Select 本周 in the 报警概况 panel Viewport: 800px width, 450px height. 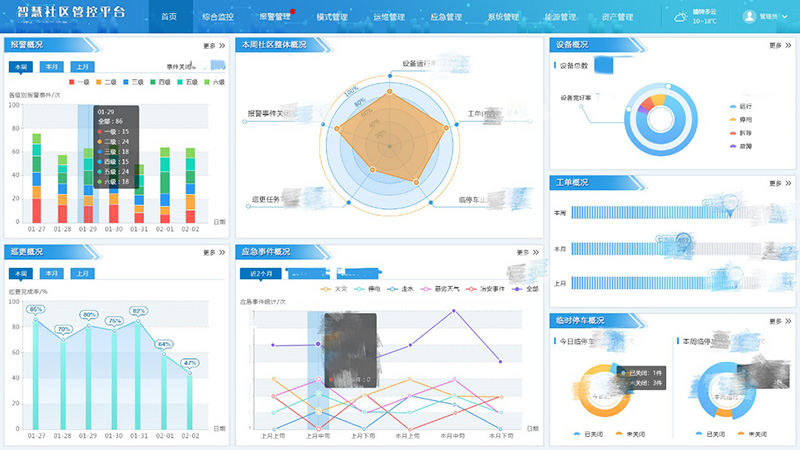point(21,67)
